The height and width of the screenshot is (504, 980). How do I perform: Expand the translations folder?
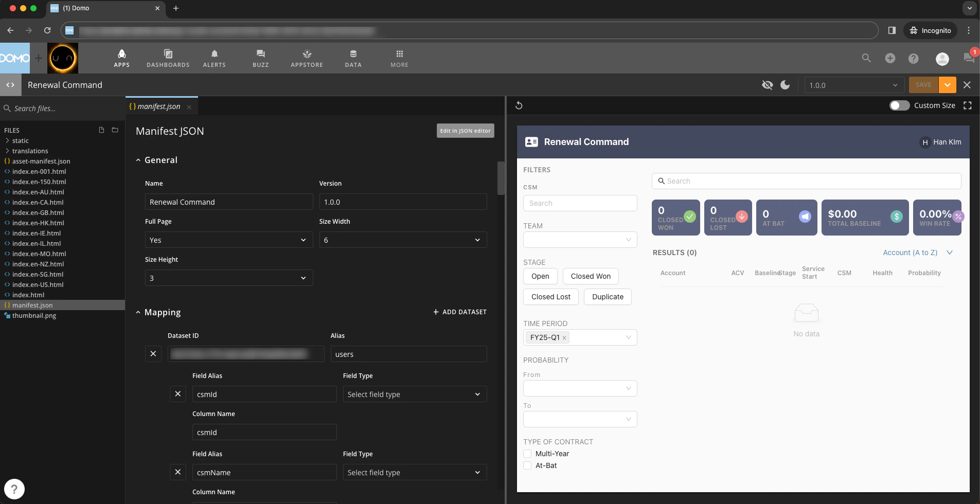[x=7, y=151]
